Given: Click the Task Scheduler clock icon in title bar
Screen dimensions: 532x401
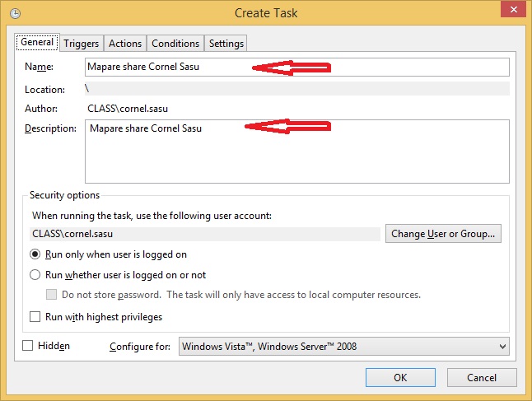Looking at the screenshot, I should (16, 13).
